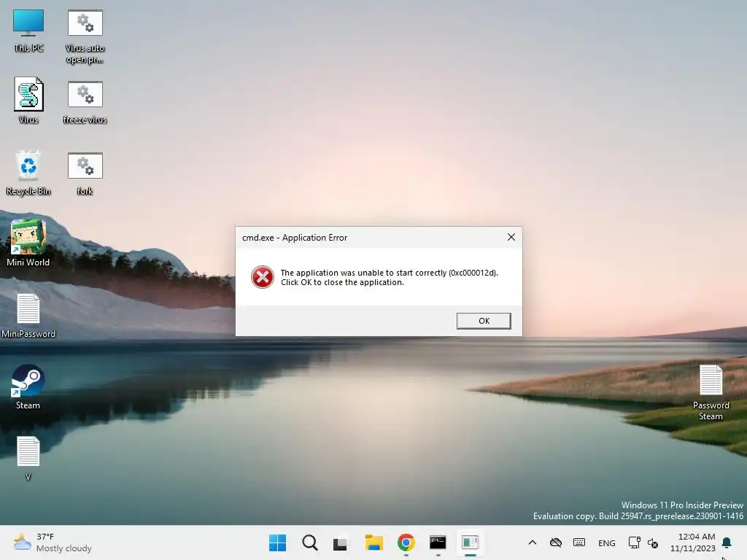Open the weather widget showing 37°F
Viewport: 747px width, 560px height.
53,542
